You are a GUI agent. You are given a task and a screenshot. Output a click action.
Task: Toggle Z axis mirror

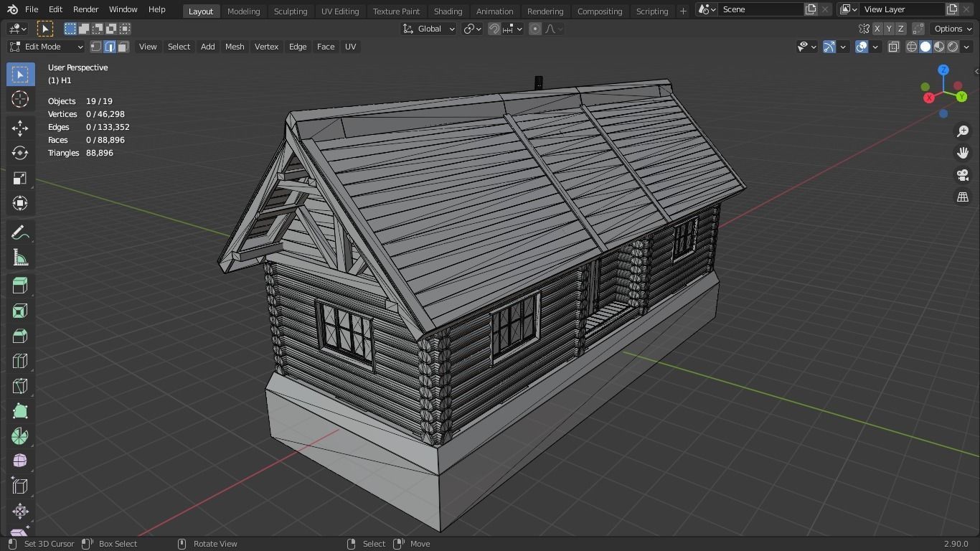pyautogui.click(x=900, y=29)
